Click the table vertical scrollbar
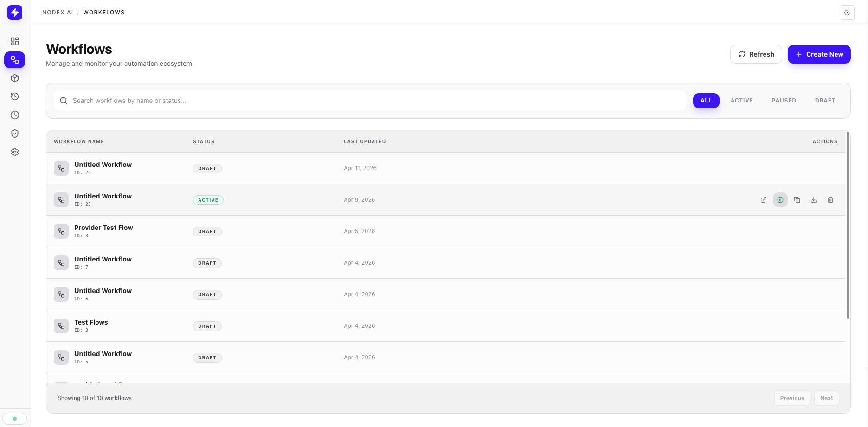 (848, 225)
